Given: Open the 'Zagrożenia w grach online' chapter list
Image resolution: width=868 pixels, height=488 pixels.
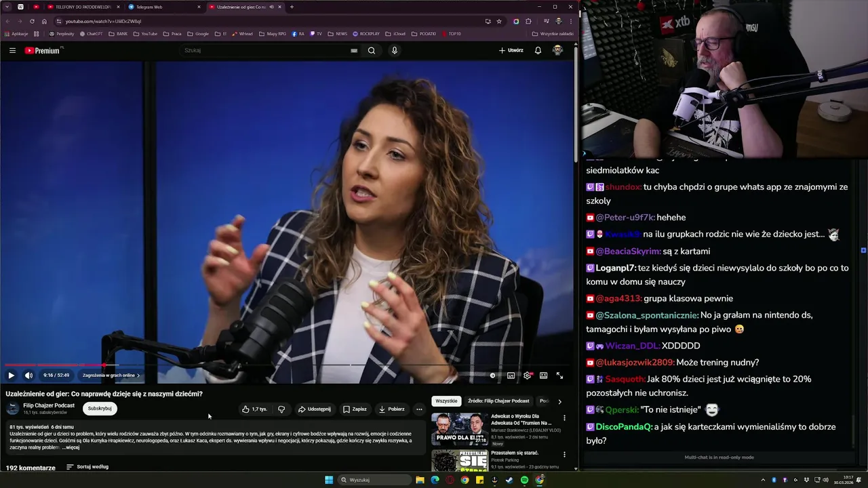Looking at the screenshot, I should click(111, 375).
